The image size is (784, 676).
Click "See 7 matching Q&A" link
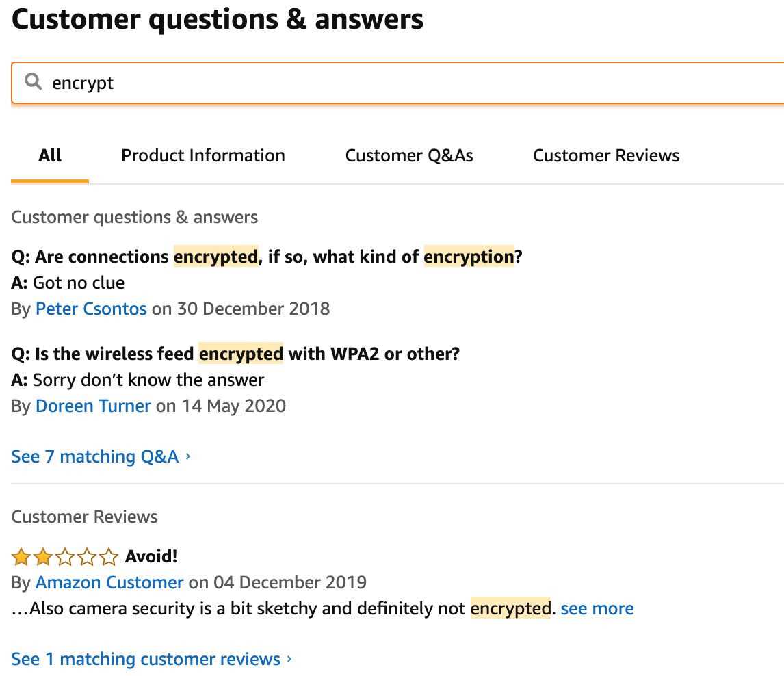[95, 456]
